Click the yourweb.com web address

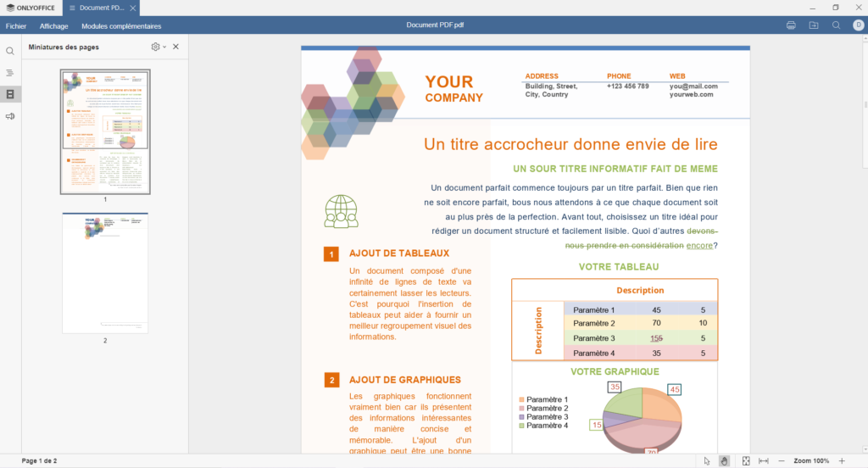[691, 94]
